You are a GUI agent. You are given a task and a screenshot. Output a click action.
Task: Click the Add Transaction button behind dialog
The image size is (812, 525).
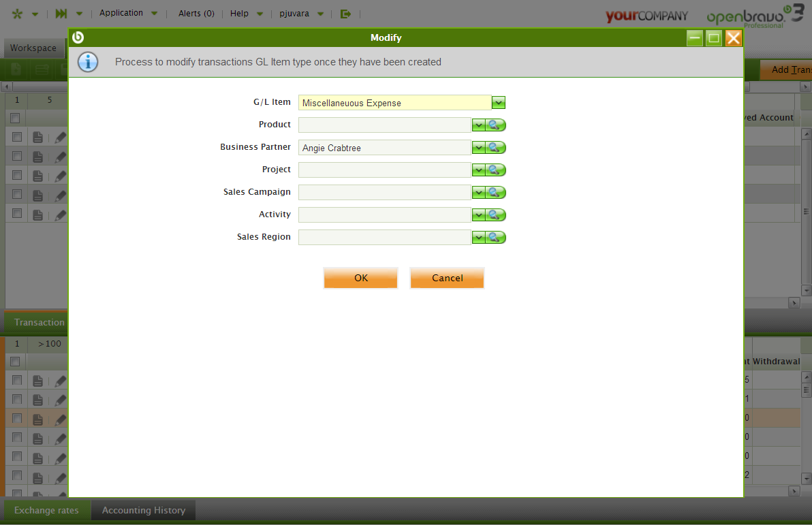tap(786, 69)
